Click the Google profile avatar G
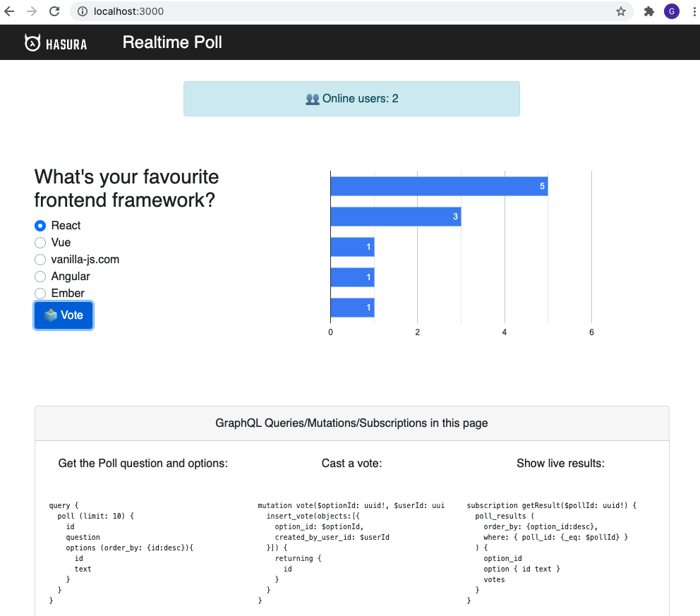This screenshot has width=700, height=616. (672, 11)
